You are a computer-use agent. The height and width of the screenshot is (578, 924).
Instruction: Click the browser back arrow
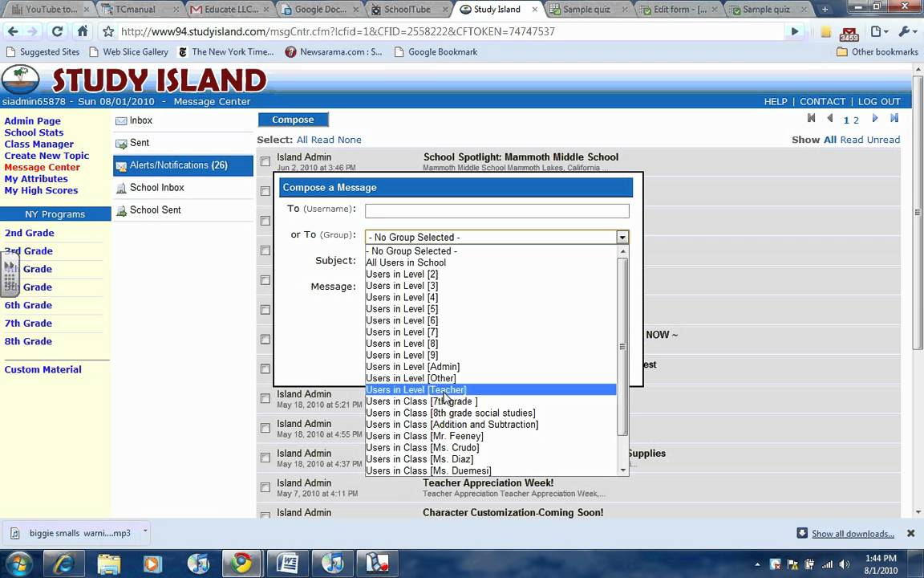13,31
